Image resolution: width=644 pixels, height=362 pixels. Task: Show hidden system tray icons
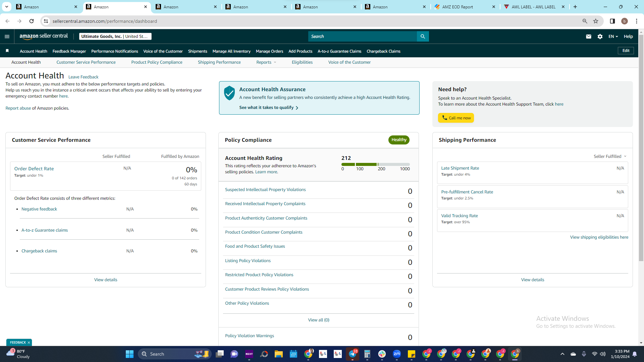coord(562,354)
